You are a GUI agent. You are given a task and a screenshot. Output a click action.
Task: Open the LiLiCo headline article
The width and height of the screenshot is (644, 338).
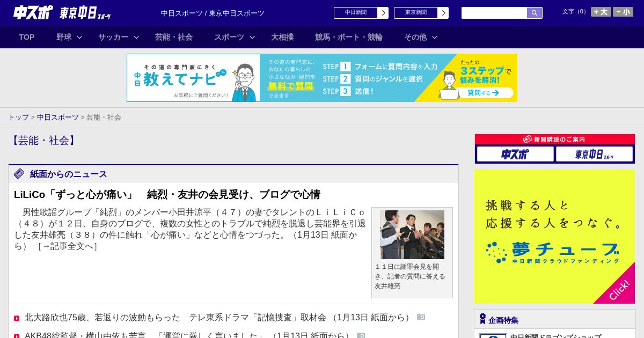(167, 194)
